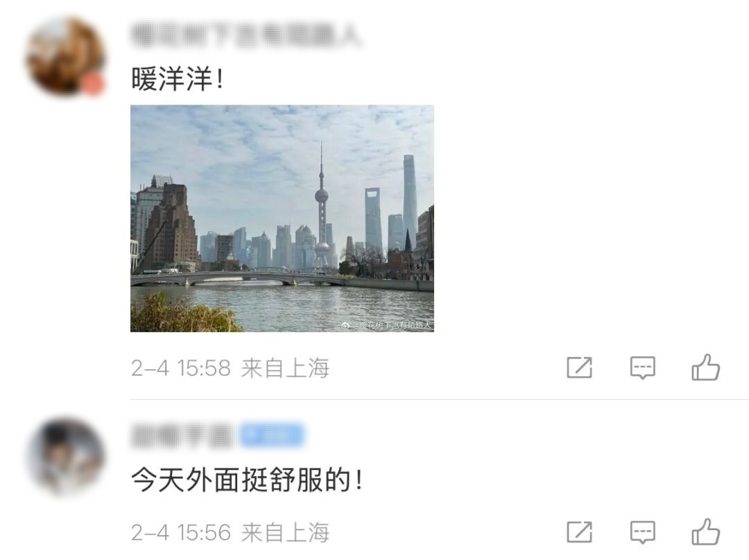Screen dimensions: 749x560
Task: Tap the watermark on the skyline photo
Action: [386, 325]
